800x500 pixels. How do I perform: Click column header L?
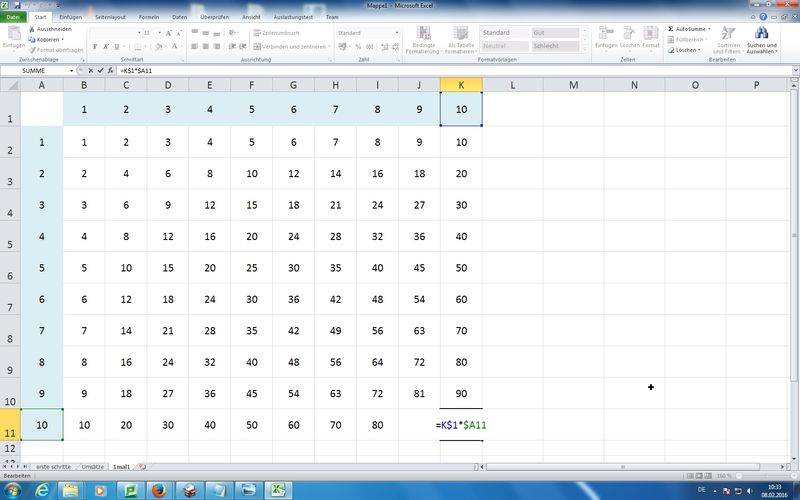[x=513, y=85]
